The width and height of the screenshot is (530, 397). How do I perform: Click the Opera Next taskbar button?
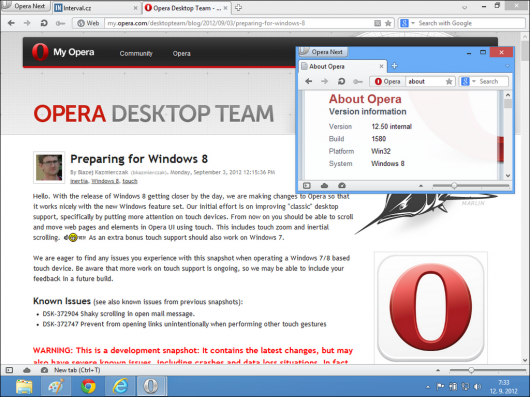(x=151, y=386)
